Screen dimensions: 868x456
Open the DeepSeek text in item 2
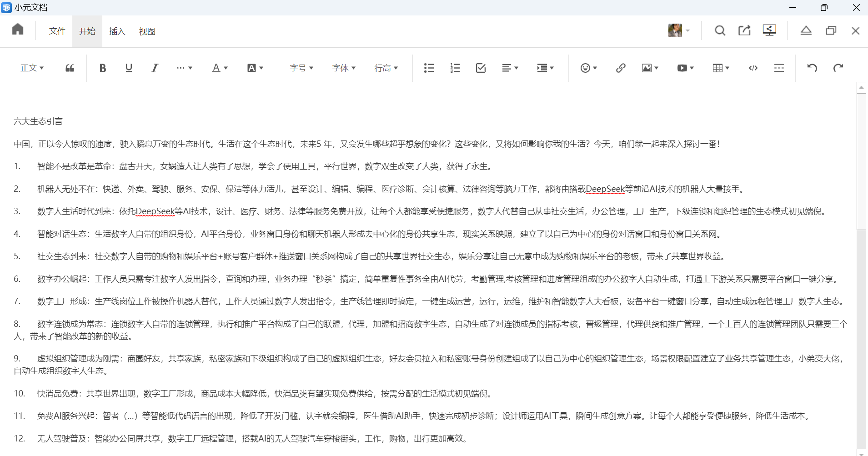click(x=605, y=189)
